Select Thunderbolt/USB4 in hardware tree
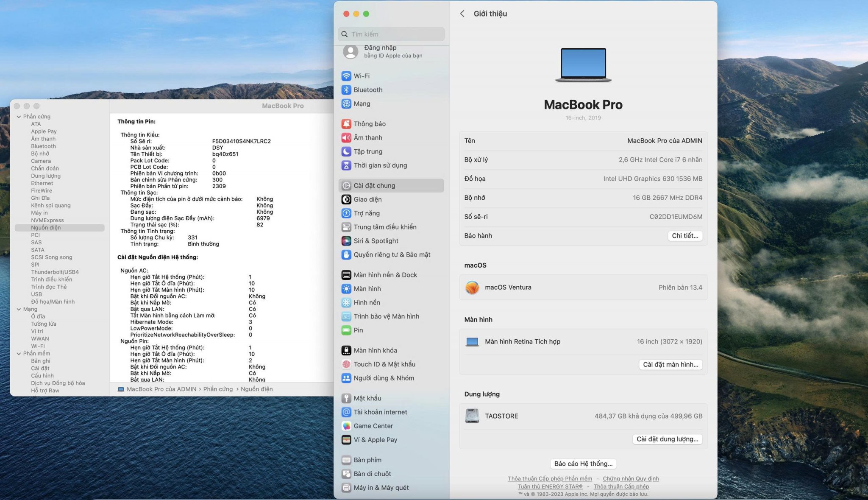Viewport: 868px width, 500px height. click(x=55, y=272)
